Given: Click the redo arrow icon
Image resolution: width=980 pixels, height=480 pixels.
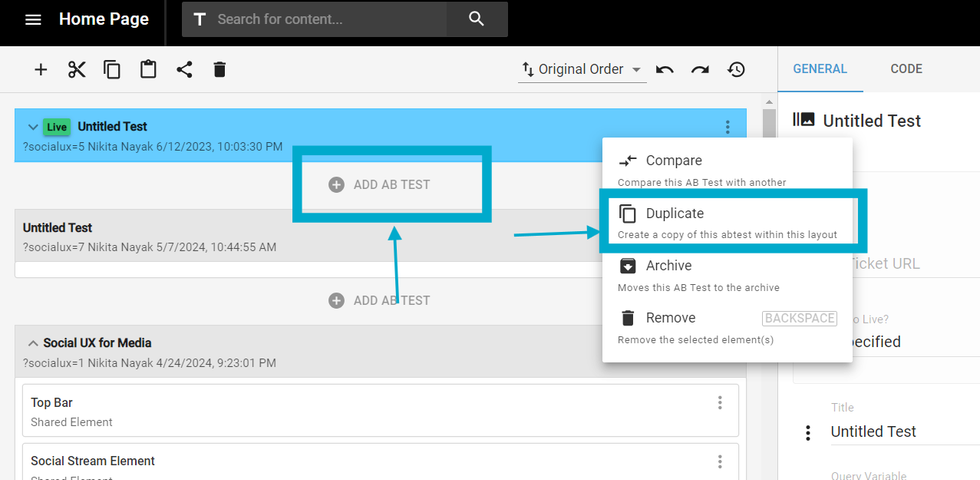Looking at the screenshot, I should point(700,70).
